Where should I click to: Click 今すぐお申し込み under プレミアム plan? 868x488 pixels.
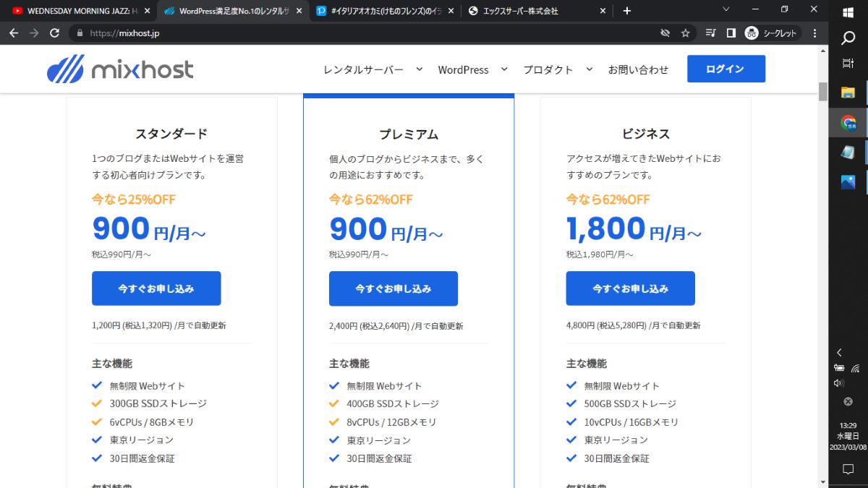[393, 288]
